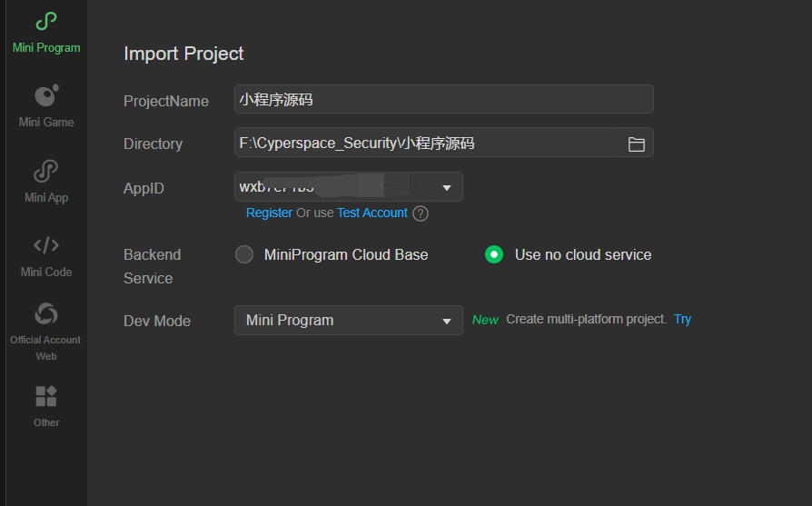Image resolution: width=812 pixels, height=506 pixels.
Task: Switch to Mini App category
Action: (x=46, y=182)
